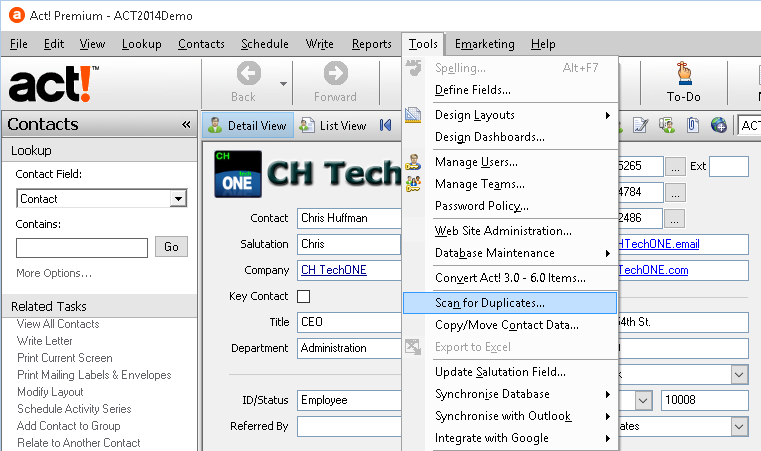761x451 pixels.
Task: Open the Emarketing menu
Action: (484, 44)
